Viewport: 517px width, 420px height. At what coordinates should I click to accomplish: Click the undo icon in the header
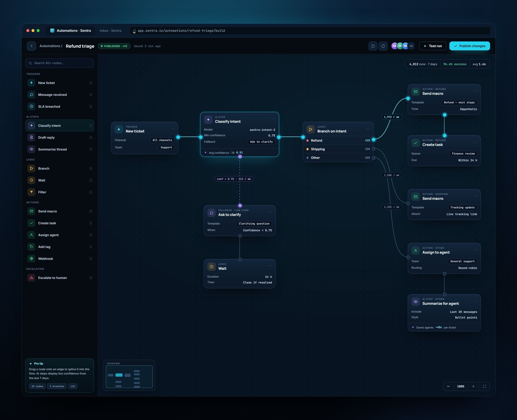373,46
